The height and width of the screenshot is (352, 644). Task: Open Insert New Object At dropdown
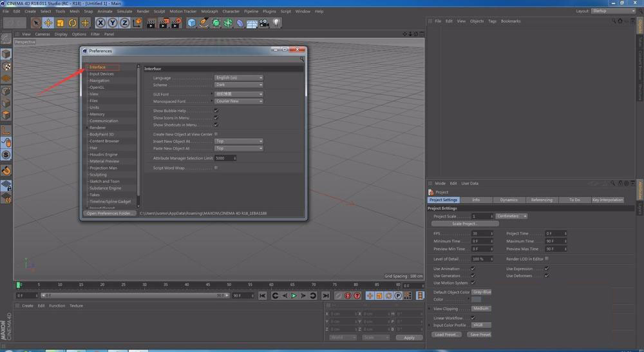click(x=239, y=141)
